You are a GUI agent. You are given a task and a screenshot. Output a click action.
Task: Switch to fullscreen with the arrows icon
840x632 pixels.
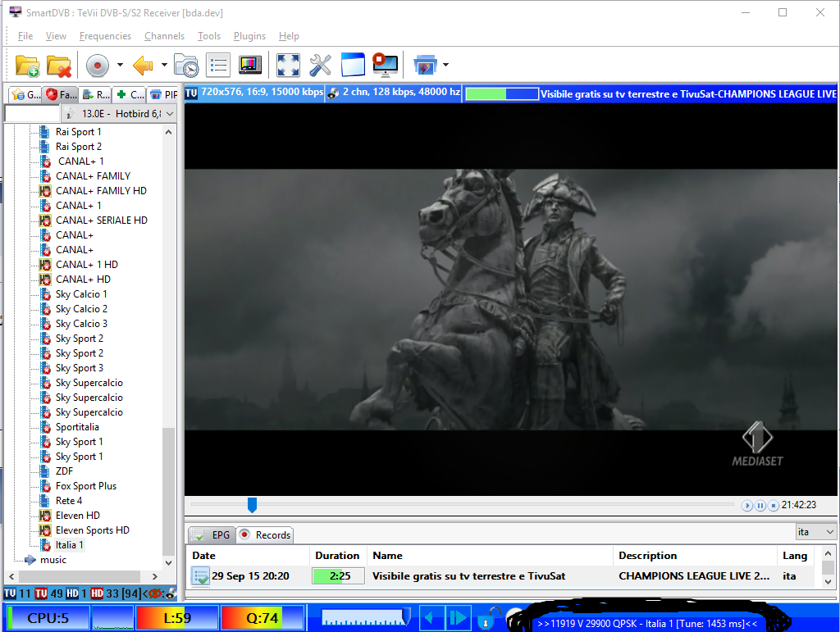[x=288, y=66]
